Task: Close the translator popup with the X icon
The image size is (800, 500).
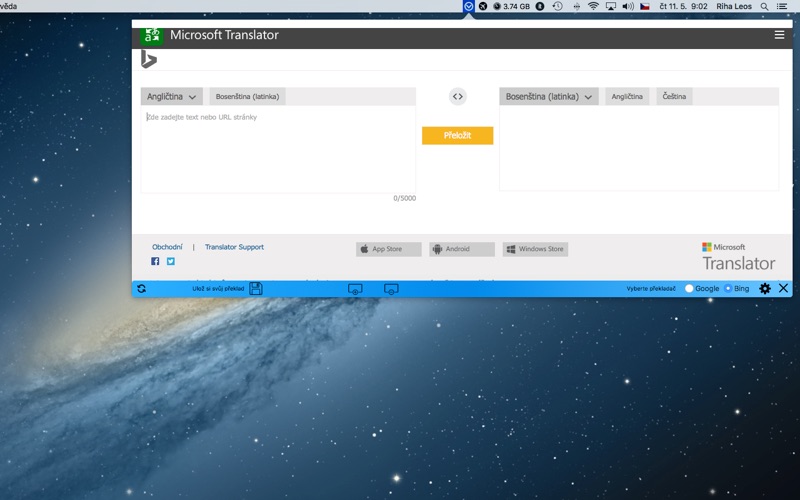Action: point(783,288)
